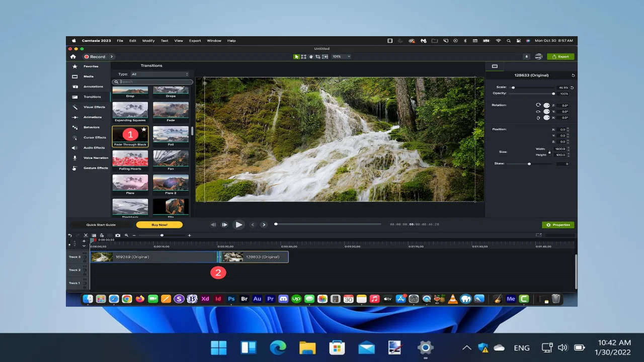Screen dimensions: 644x362
Task: Click the Position X value stepper
Action: point(568,130)
